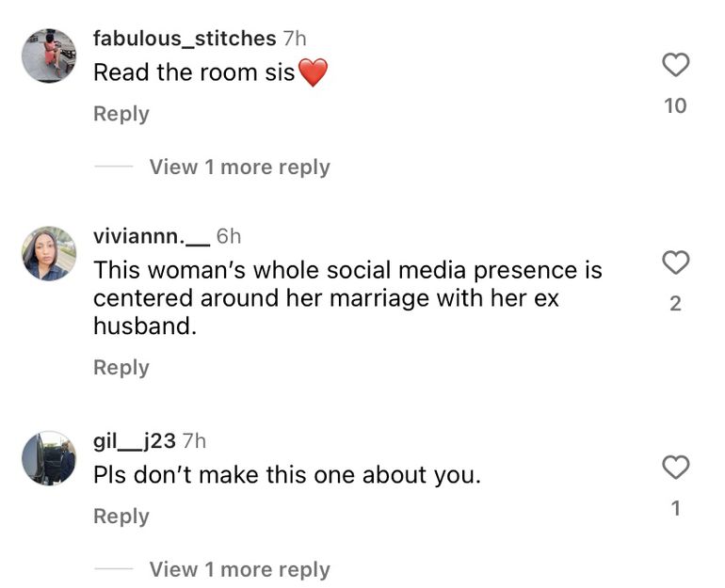Reply to viviannn.__'s comment
725x588 pixels.
click(121, 368)
